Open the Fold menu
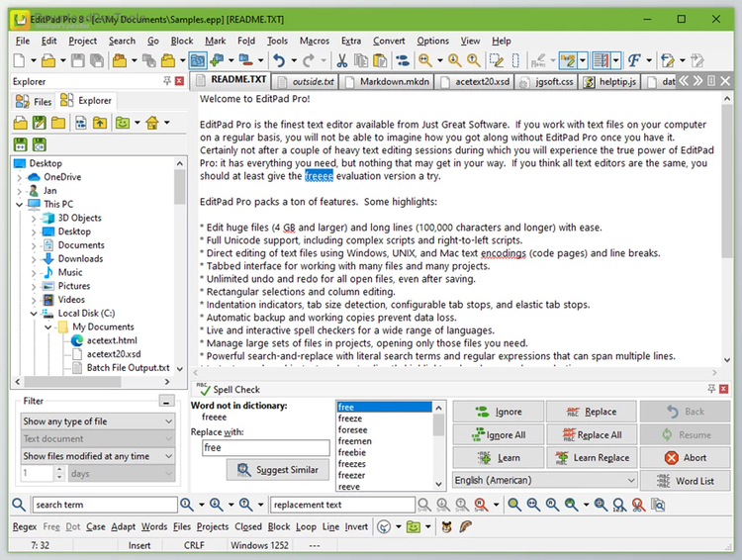 point(246,41)
